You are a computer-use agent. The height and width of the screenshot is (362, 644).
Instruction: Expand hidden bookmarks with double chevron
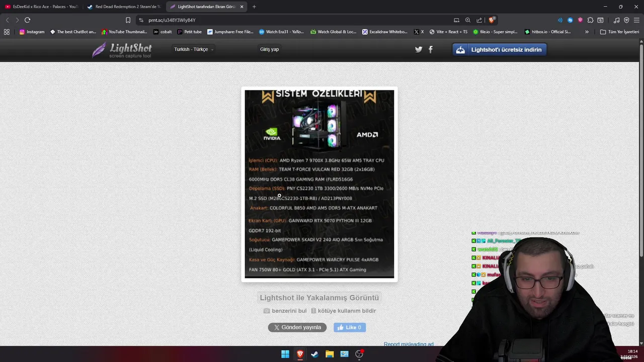(587, 32)
